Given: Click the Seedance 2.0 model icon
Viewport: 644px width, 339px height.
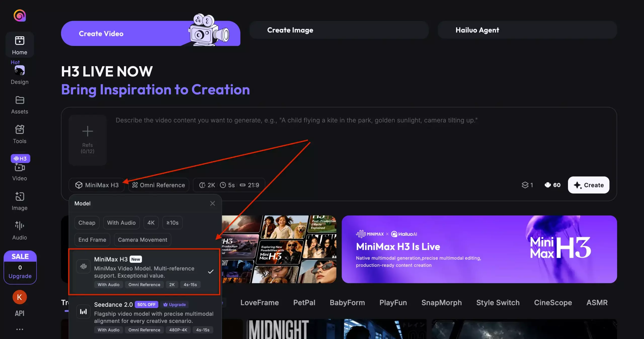Looking at the screenshot, I should click(83, 312).
